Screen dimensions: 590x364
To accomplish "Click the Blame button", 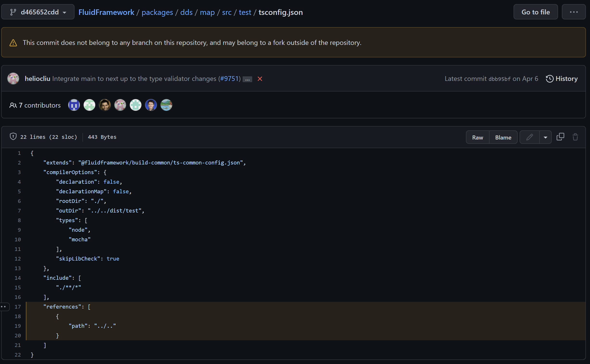I will tap(503, 138).
